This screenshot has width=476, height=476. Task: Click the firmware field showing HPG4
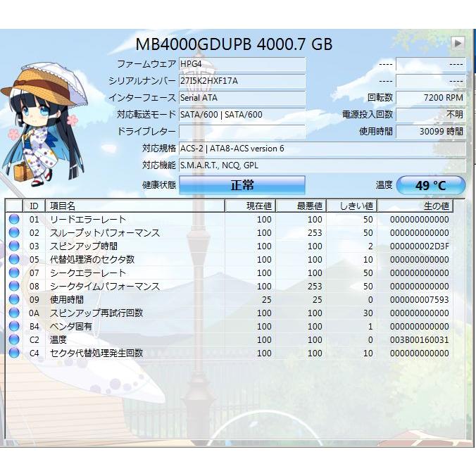[x=242, y=64]
